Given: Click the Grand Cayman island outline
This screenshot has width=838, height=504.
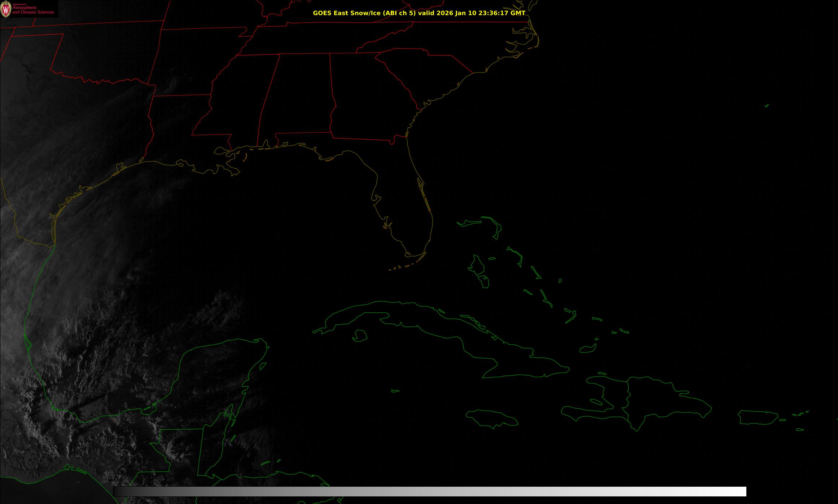Looking at the screenshot, I should point(395,391).
